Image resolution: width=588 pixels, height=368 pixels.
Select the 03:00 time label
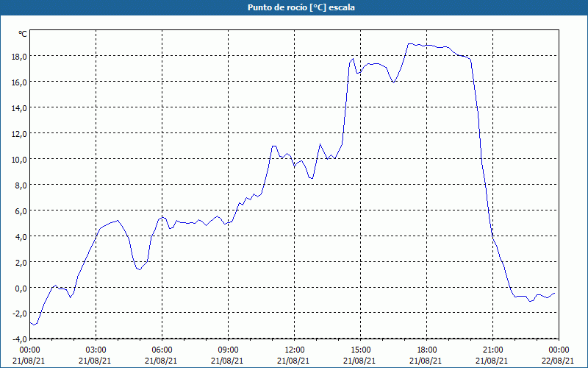pos(96,350)
